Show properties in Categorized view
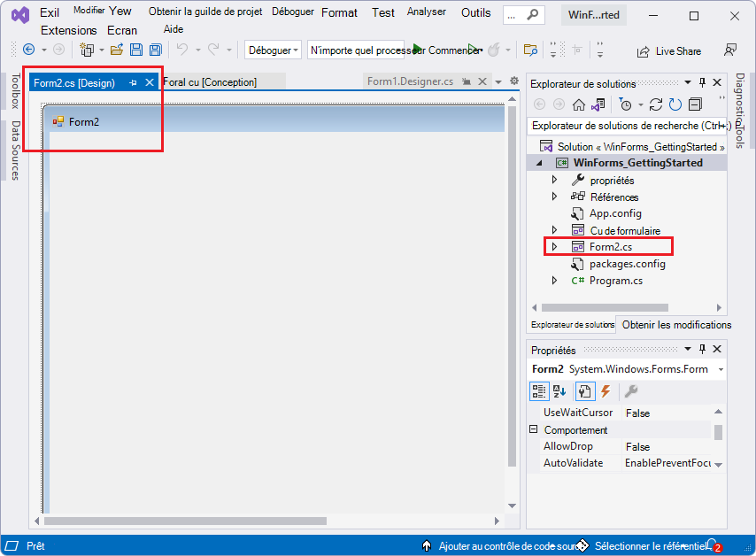The width and height of the screenshot is (756, 556). tap(538, 391)
